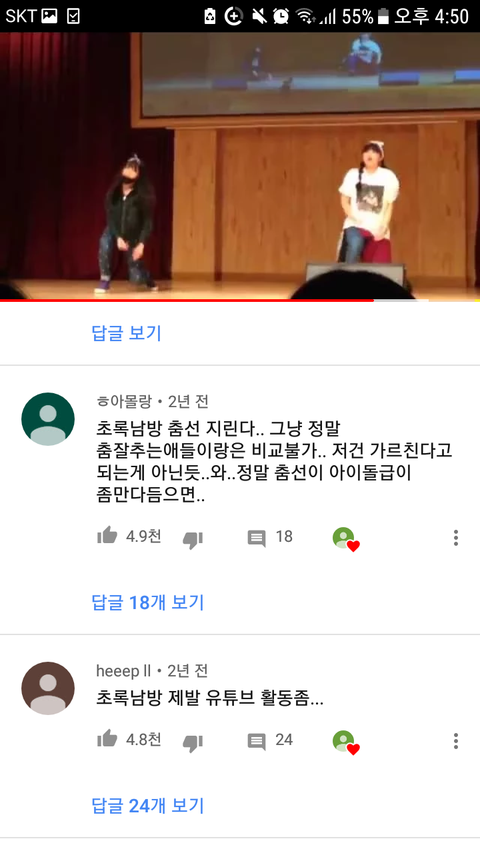Like the heeep II comment
Image resolution: width=480 pixels, height=853 pixels.
[x=107, y=739]
